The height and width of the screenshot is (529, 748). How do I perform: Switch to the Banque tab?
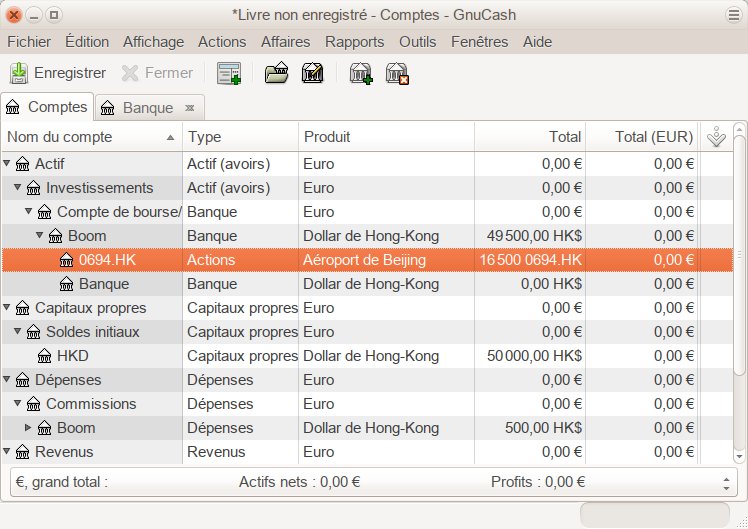pos(147,108)
